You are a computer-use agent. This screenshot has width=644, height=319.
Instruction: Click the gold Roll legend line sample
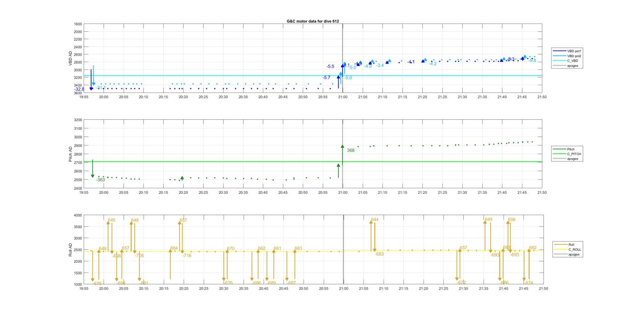562,244
